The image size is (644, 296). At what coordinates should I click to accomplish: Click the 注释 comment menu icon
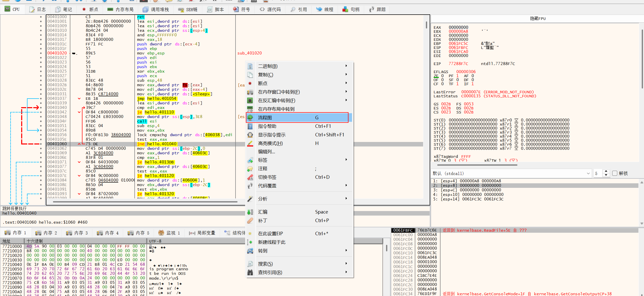[250, 169]
